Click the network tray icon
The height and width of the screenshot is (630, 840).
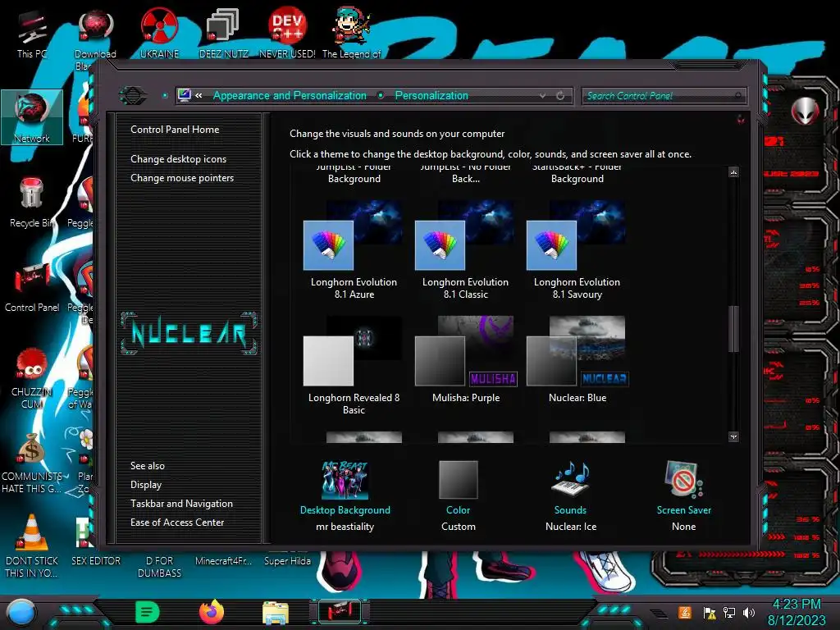729,612
